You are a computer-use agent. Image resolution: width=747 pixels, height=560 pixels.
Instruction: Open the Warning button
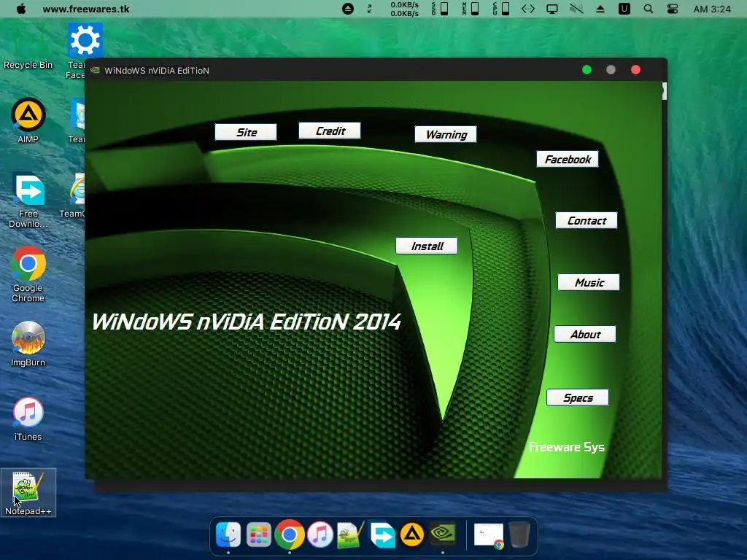pyautogui.click(x=446, y=134)
